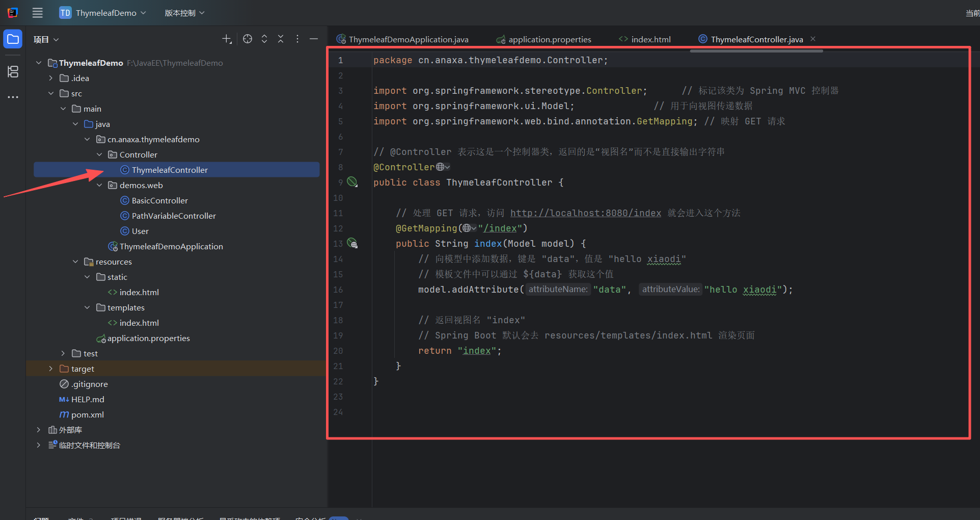Expand all tree nodes icon
Viewport: 980px width, 520px height.
click(264, 39)
